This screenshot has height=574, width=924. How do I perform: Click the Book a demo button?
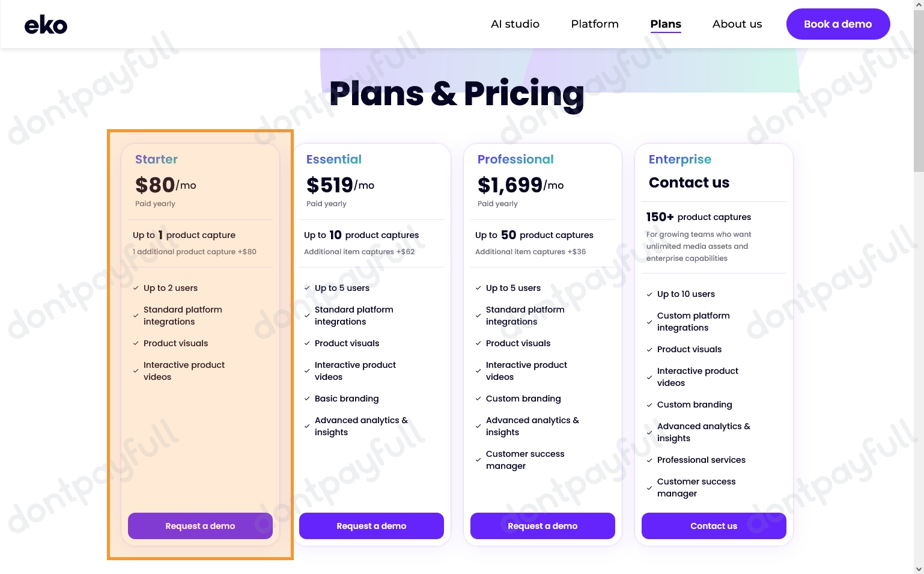click(x=838, y=24)
